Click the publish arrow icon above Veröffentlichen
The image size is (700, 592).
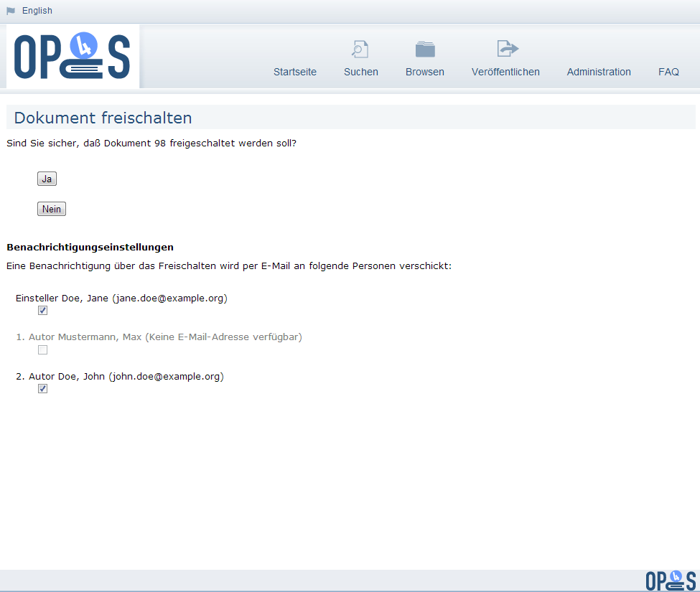pos(508,49)
